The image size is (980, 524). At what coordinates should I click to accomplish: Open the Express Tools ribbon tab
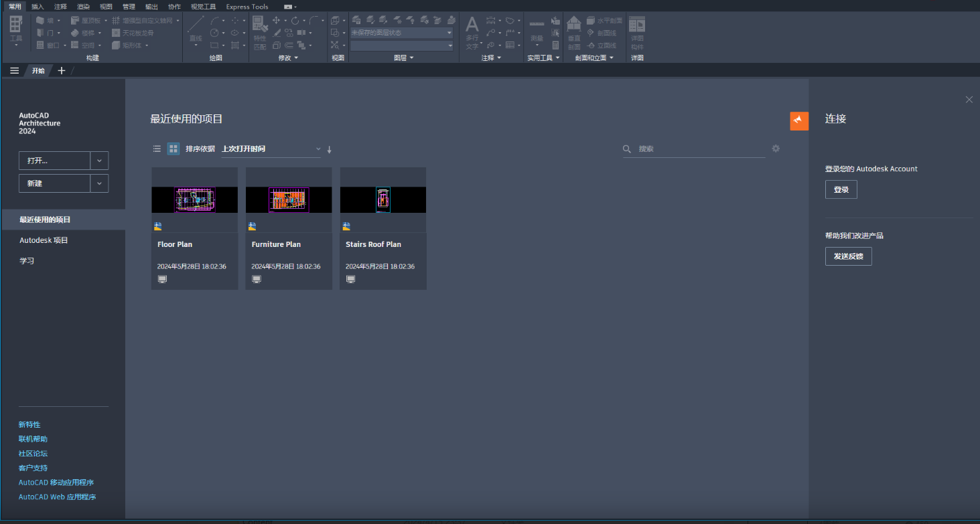(x=247, y=7)
